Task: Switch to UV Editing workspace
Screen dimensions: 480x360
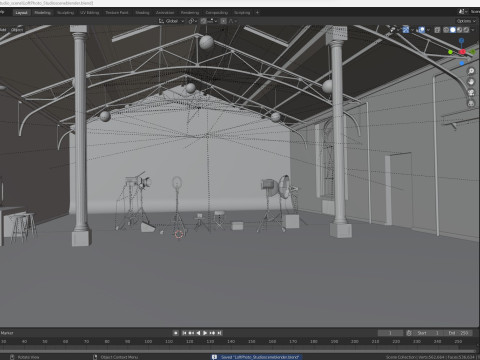Action: tap(89, 13)
